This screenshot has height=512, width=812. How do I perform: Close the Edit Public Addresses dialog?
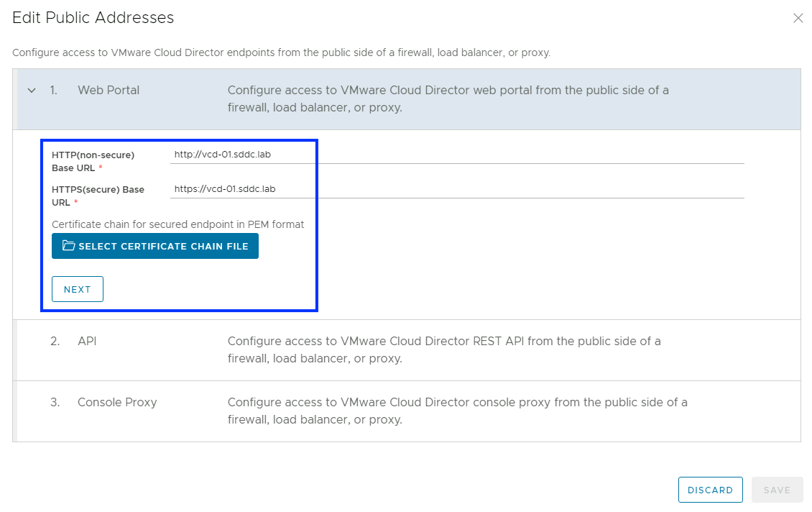click(798, 19)
